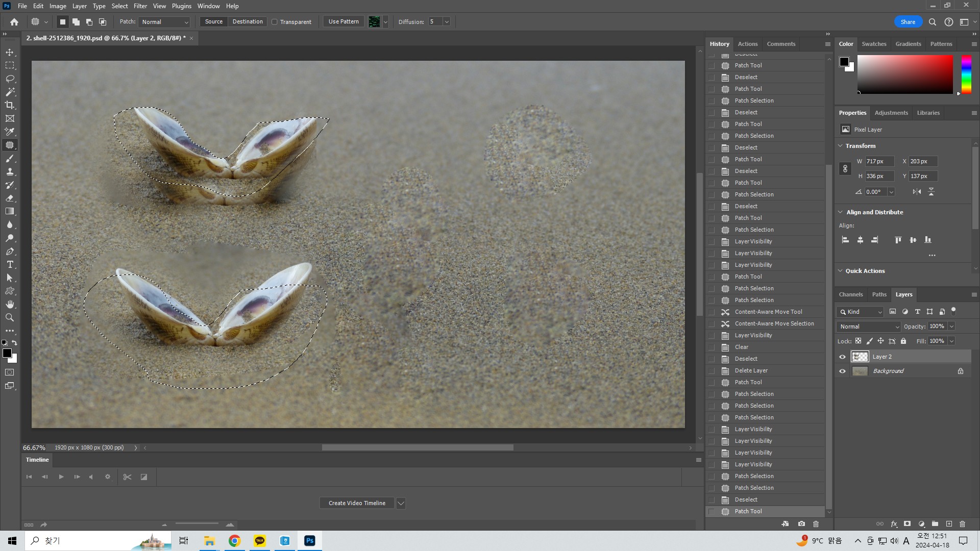980x551 pixels.
Task: Click the Create Video Timeline button
Action: [x=357, y=503]
